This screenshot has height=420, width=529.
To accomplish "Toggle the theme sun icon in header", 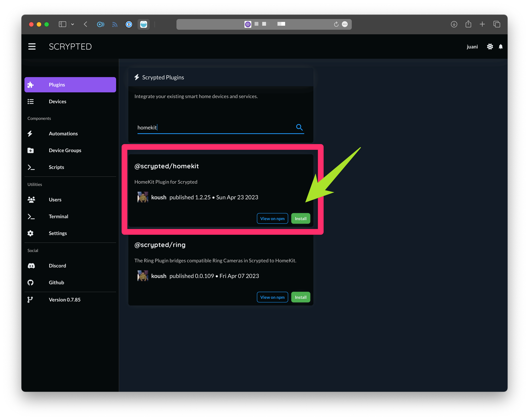I will (x=490, y=47).
